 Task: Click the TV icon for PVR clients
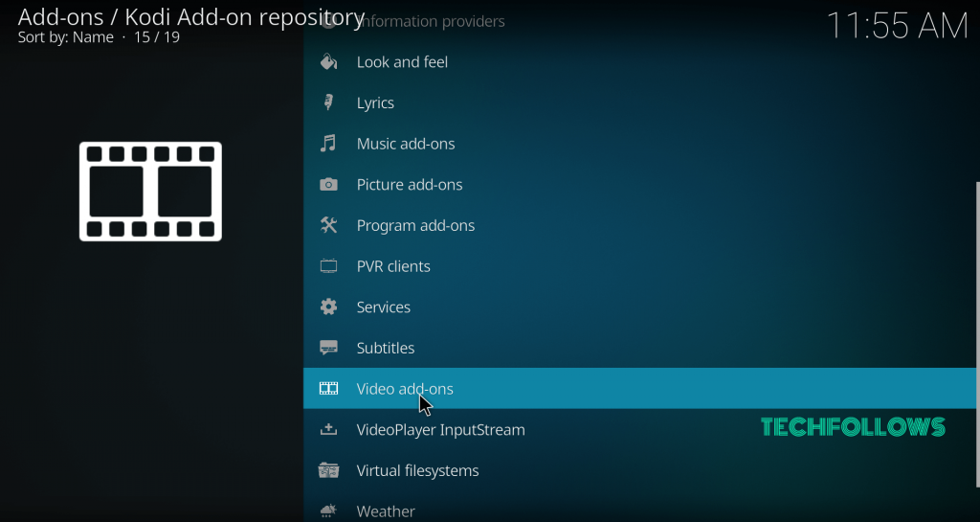(x=329, y=266)
